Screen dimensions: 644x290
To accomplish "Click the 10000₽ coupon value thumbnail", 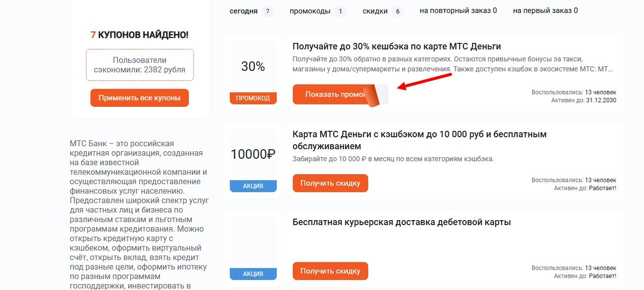I will point(253,154).
